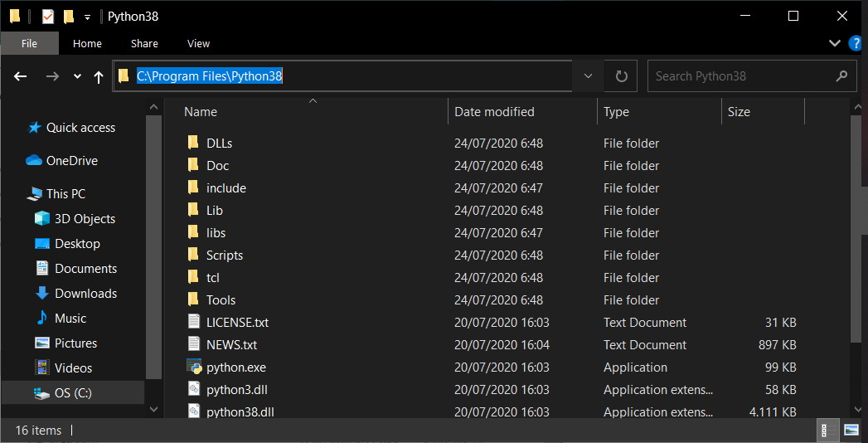The width and height of the screenshot is (868, 443).
Task: Go up one folder level
Action: click(x=99, y=76)
